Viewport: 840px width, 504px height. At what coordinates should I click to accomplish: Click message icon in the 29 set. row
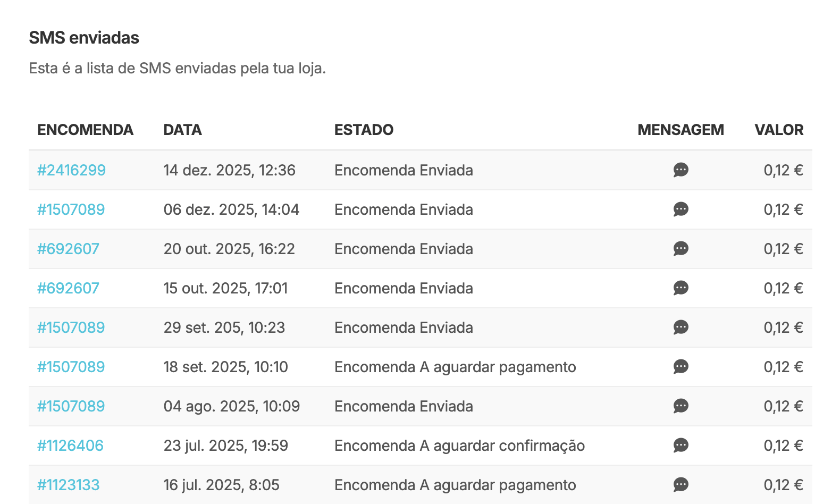click(681, 327)
